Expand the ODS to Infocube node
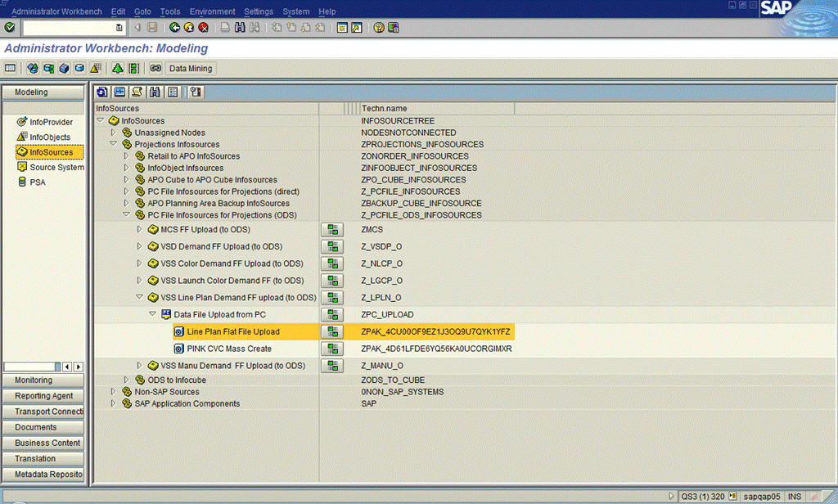This screenshot has width=838, height=504. pos(126,380)
